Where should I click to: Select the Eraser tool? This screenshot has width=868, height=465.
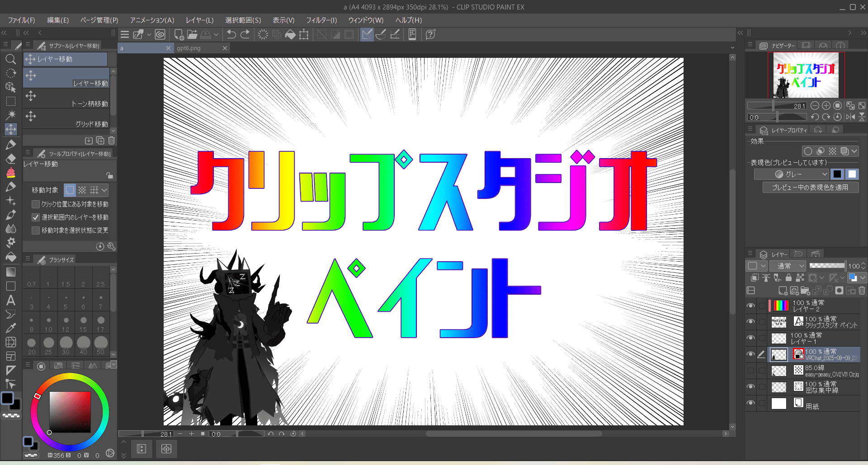tap(11, 159)
